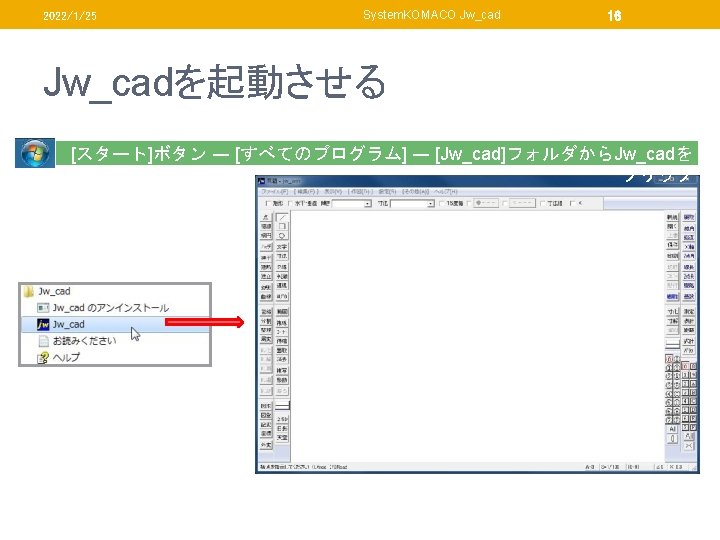Select the circle (○) drawing tool
The image size is (720, 540).
pyautogui.click(x=282, y=236)
